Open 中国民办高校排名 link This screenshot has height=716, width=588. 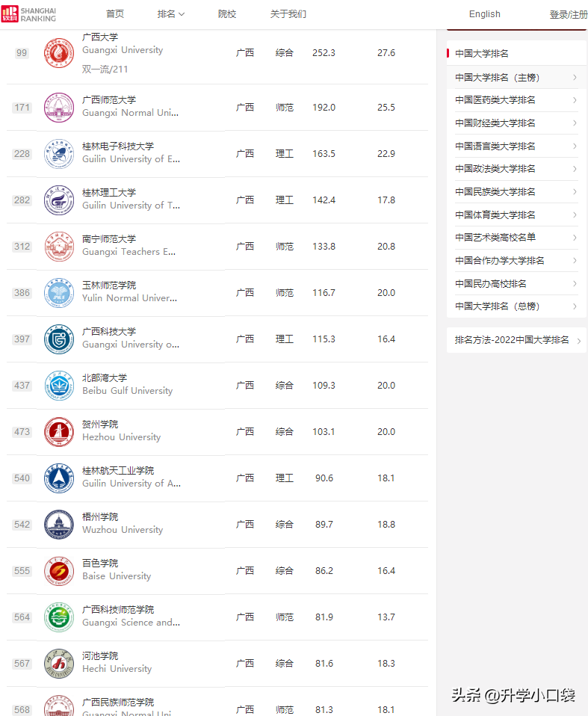(x=491, y=283)
